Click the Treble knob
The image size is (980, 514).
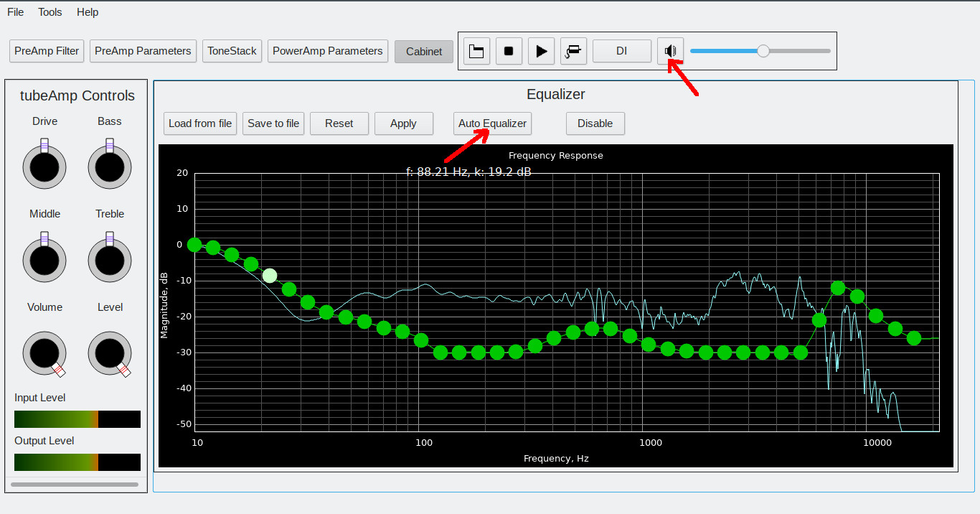click(110, 260)
